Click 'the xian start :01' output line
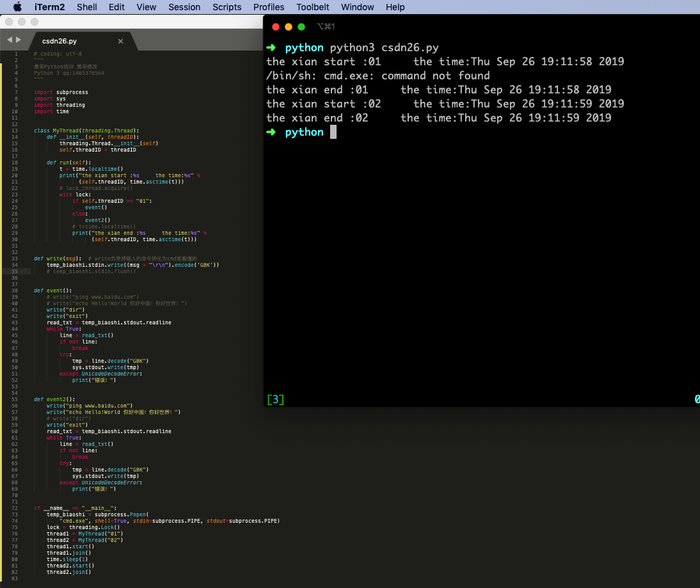This screenshot has width=700, height=588. click(324, 61)
